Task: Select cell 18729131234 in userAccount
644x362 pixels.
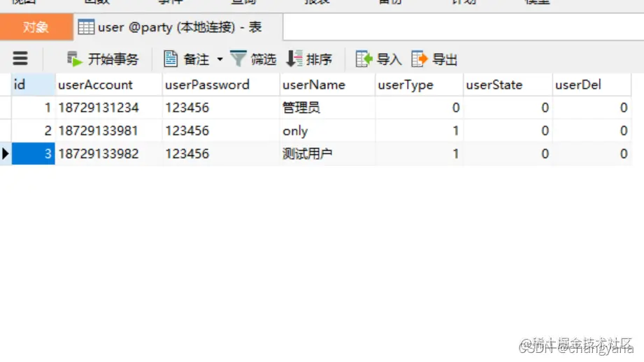Action: click(x=109, y=108)
